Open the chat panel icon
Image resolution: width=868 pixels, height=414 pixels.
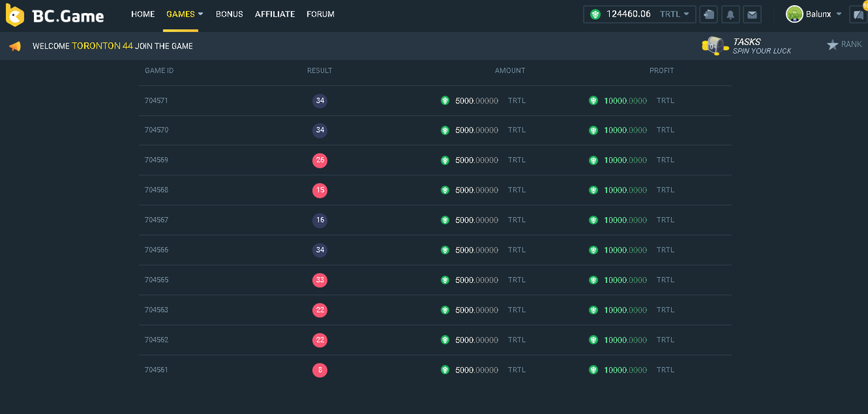click(859, 14)
